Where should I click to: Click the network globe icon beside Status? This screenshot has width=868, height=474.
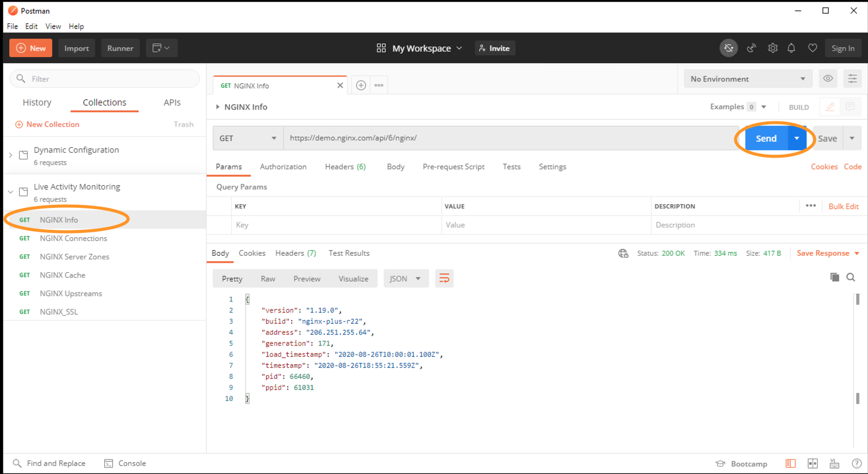tap(623, 253)
